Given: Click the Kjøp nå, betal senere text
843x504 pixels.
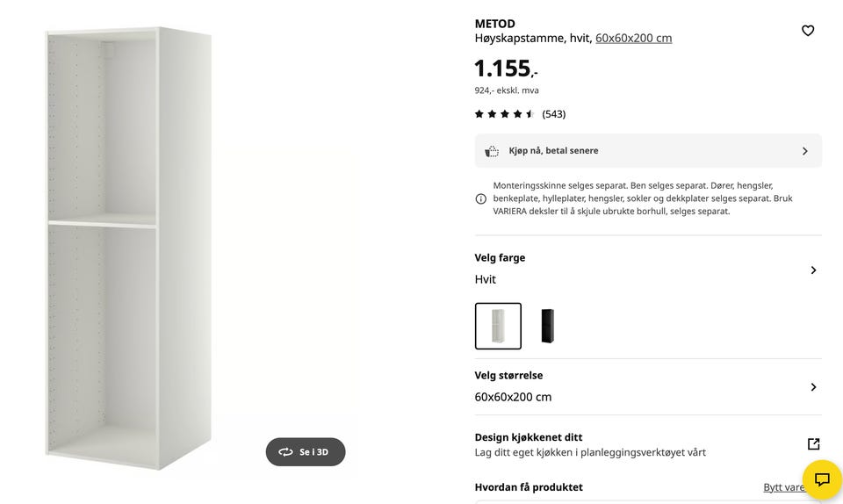Looking at the screenshot, I should coord(553,151).
